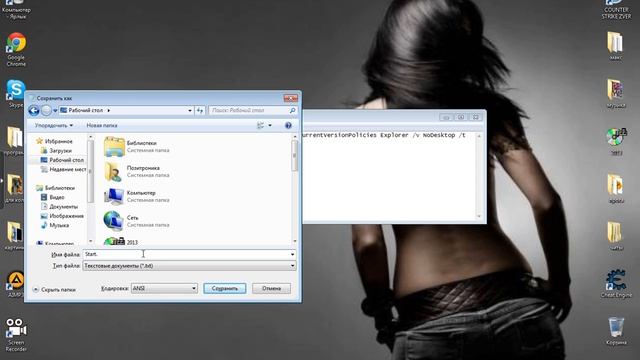Open the Кодировка ANSI dropdown

pyautogui.click(x=164, y=288)
